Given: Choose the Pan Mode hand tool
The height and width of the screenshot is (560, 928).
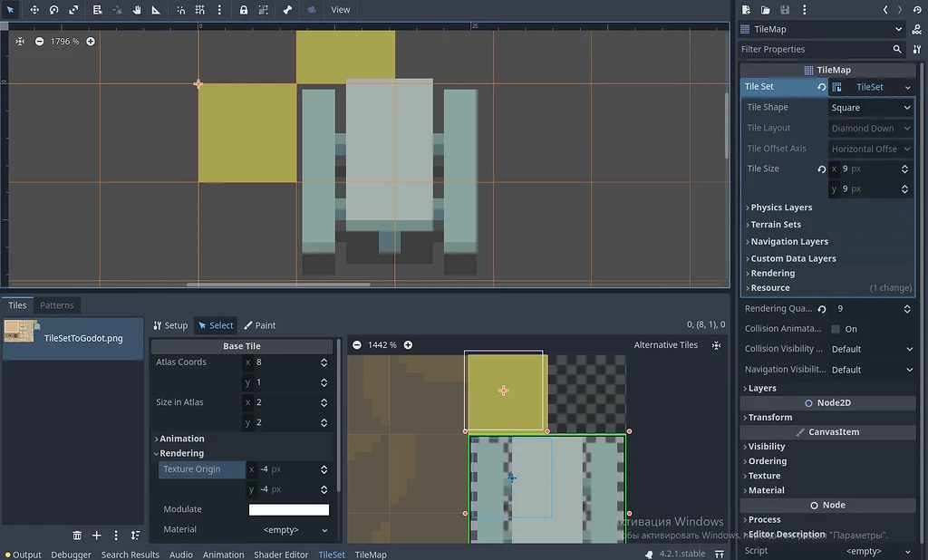Looking at the screenshot, I should pos(137,9).
